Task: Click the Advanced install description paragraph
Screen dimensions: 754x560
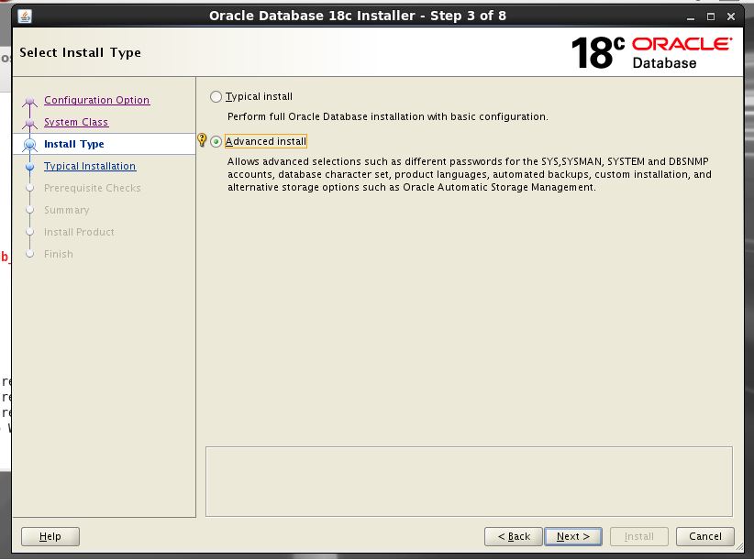Action: coord(470,174)
